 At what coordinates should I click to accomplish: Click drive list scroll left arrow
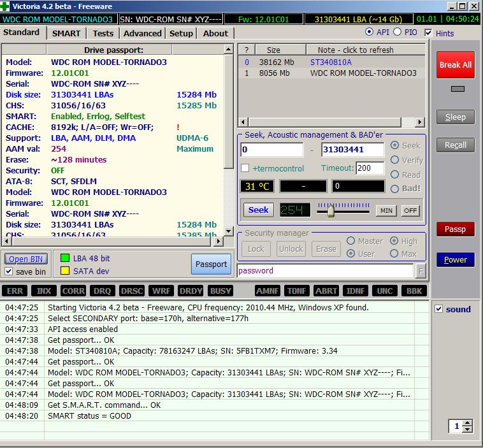pos(243,122)
